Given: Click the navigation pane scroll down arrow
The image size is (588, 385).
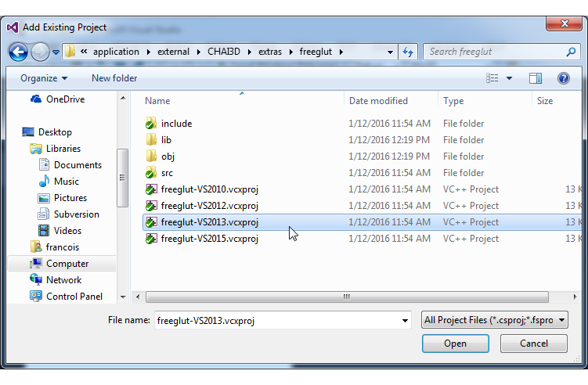Looking at the screenshot, I should coord(123,297).
